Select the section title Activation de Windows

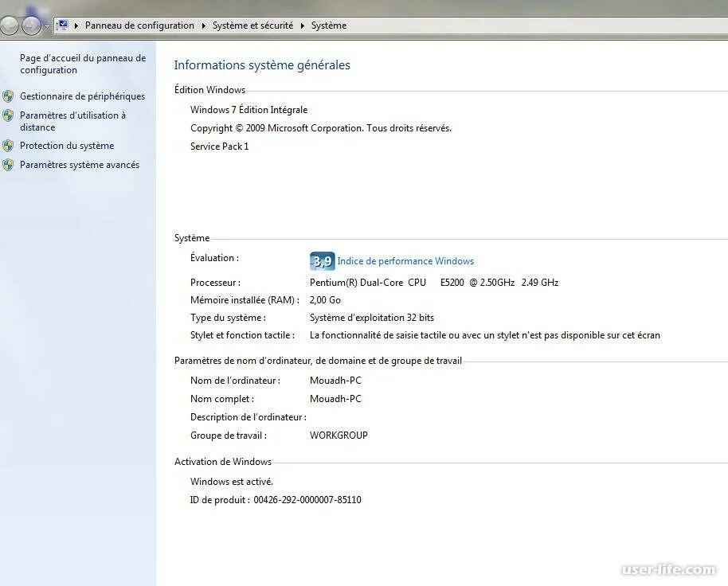(223, 462)
